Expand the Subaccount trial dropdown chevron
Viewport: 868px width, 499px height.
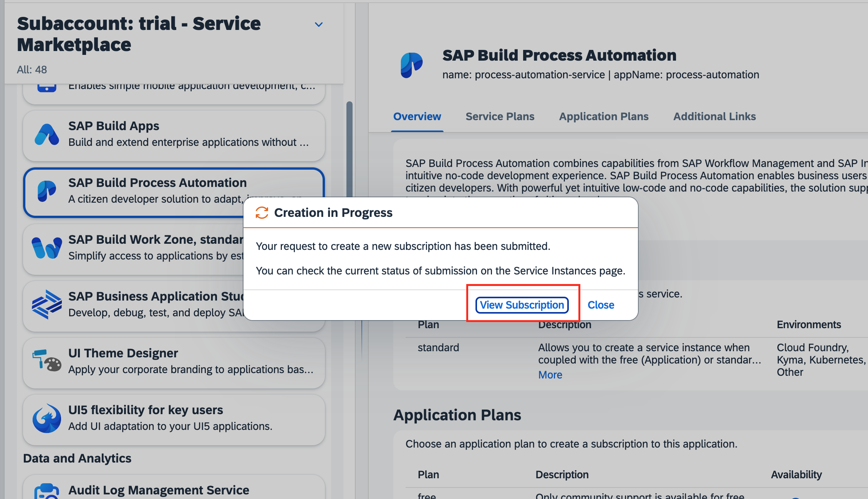tap(318, 24)
